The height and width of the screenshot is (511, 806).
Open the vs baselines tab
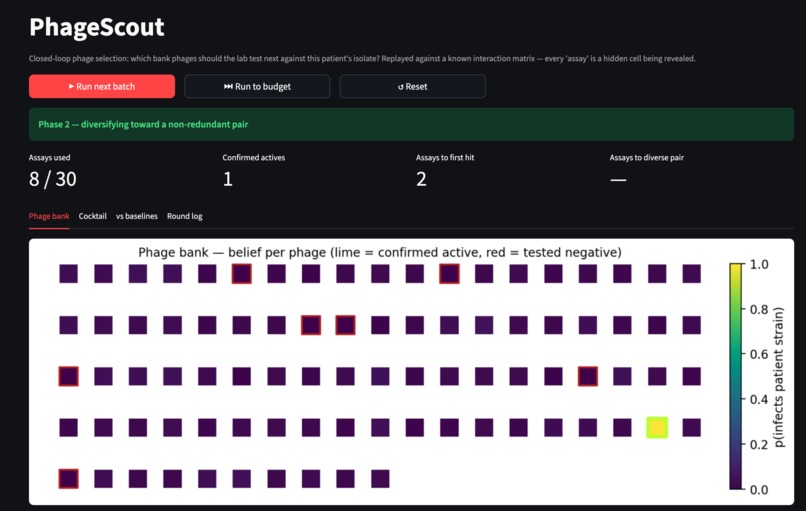(137, 216)
